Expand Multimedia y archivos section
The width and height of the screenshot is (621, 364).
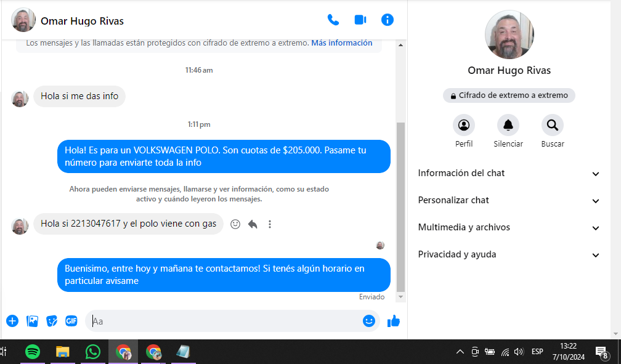[x=508, y=228]
